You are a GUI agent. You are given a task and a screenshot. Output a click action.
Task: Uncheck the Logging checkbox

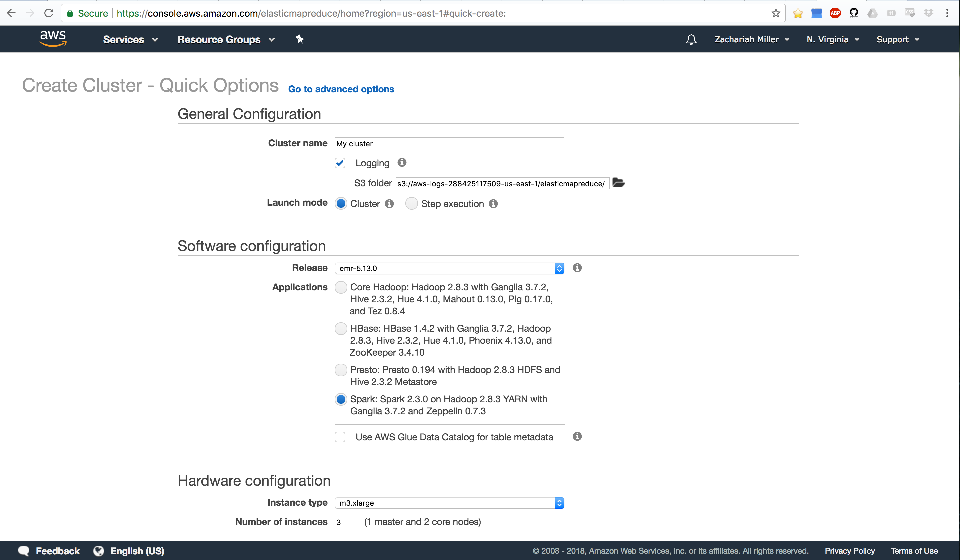pos(340,163)
